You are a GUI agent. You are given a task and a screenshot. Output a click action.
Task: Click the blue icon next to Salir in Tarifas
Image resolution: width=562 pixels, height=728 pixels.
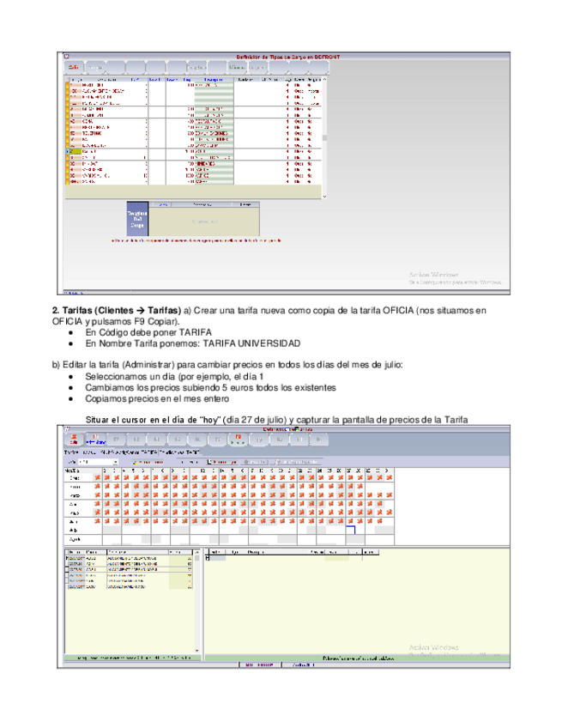91,439
